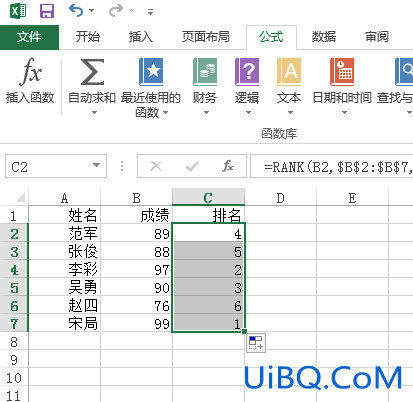
Task: Select the cell containing 张俊
Action: click(x=64, y=251)
